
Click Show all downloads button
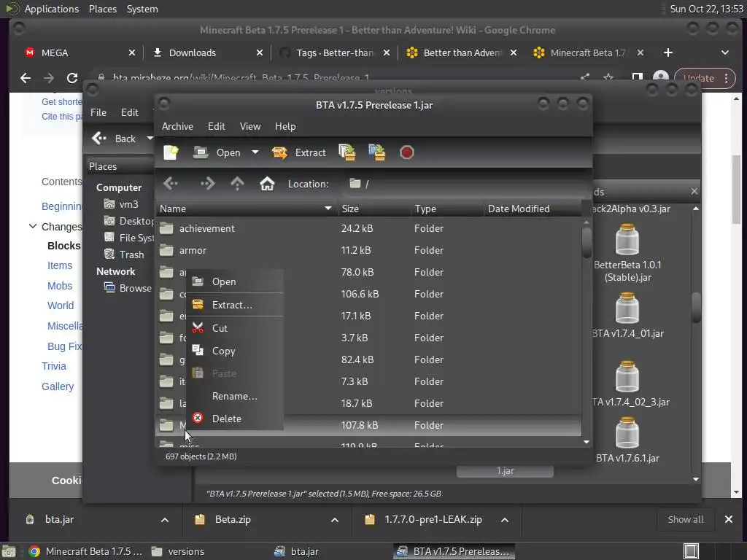[686, 519]
